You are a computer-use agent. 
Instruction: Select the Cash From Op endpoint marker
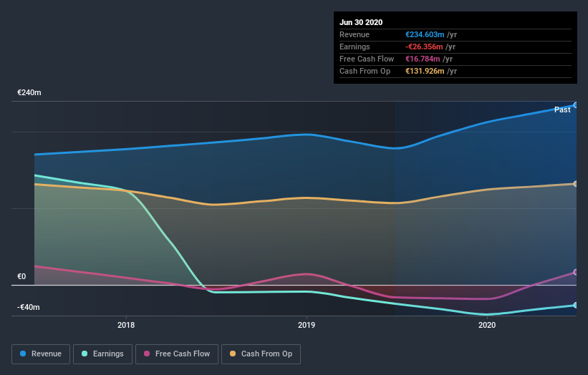pyautogui.click(x=576, y=184)
